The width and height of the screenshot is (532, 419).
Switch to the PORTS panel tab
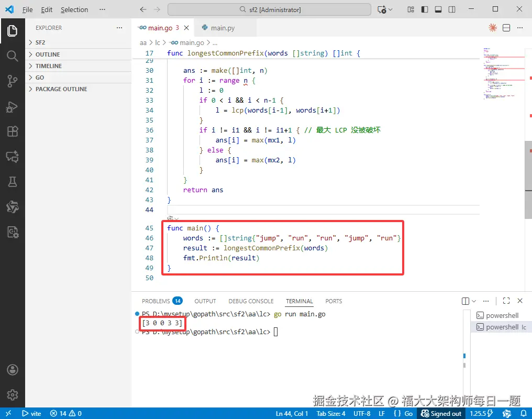click(334, 301)
